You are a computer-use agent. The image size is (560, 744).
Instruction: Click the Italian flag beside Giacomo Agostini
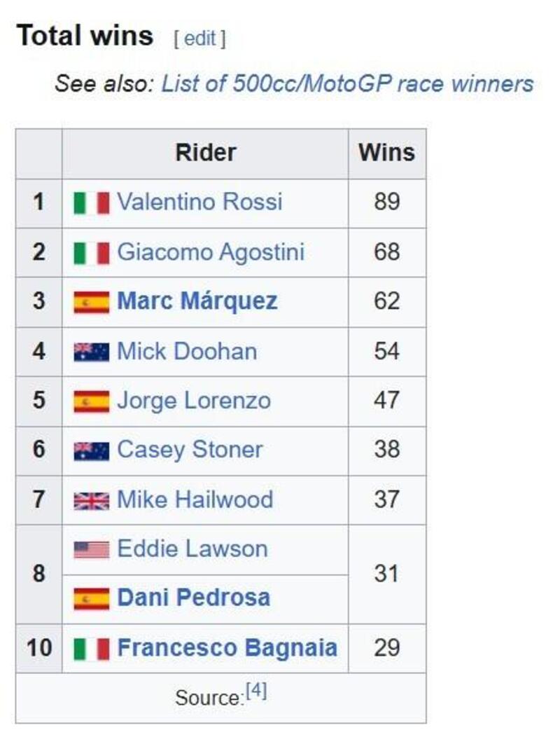coord(92,253)
